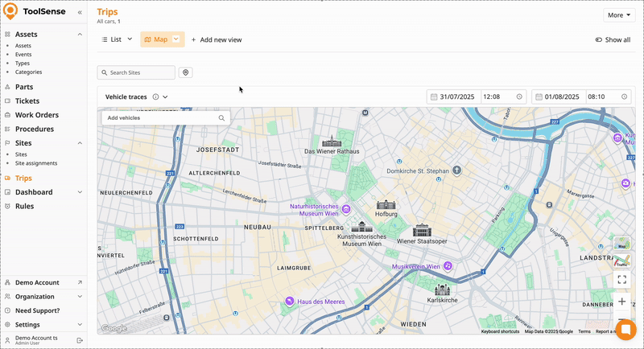Viewport: 644px width, 349px height.
Task: Click the map fullscreen icon
Action: (x=621, y=280)
